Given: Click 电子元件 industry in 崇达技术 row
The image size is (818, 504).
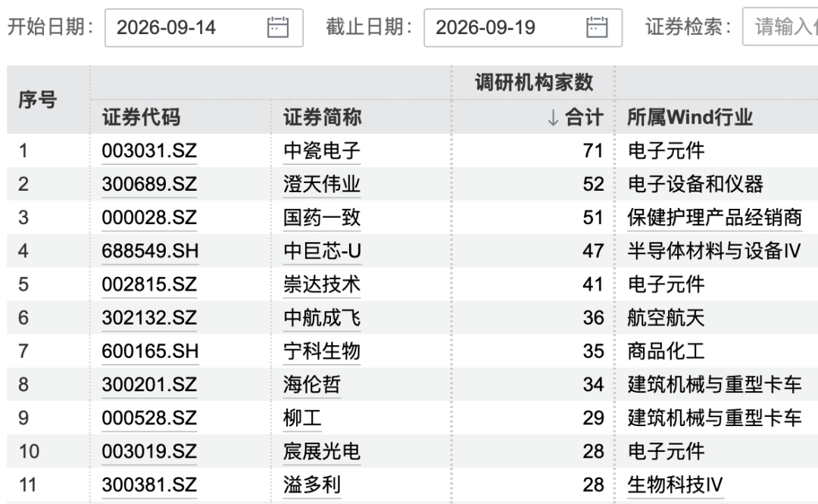Looking at the screenshot, I should click(x=666, y=284).
